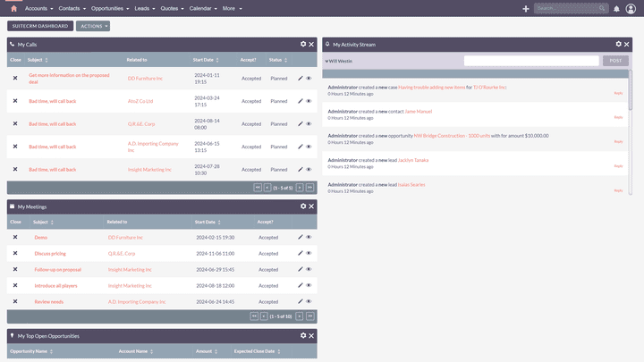Click the Activity Stream post text field
The image size is (644, 362).
(x=531, y=61)
